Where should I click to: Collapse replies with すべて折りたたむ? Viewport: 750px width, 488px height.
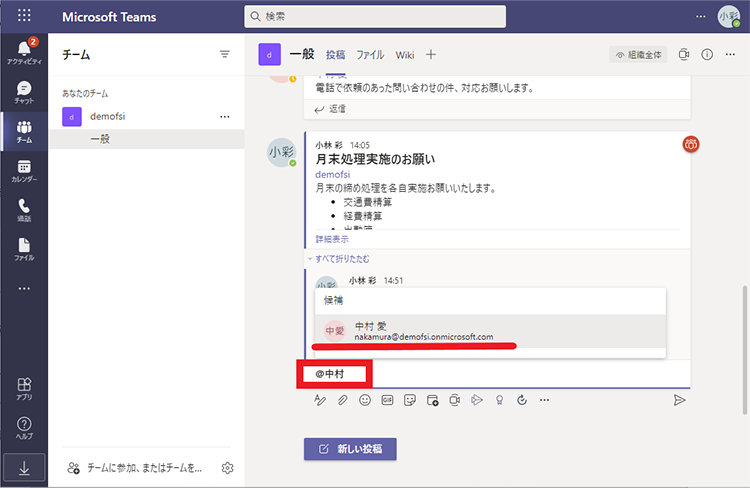pyautogui.click(x=342, y=259)
